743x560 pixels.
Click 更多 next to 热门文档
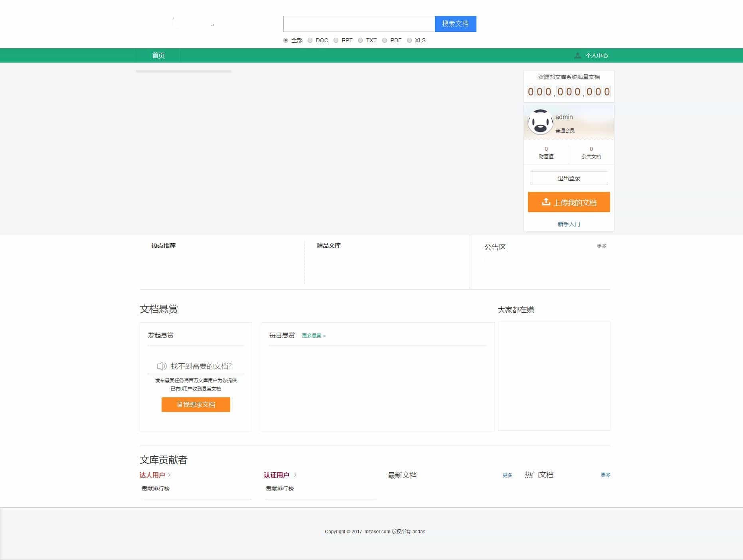(605, 475)
